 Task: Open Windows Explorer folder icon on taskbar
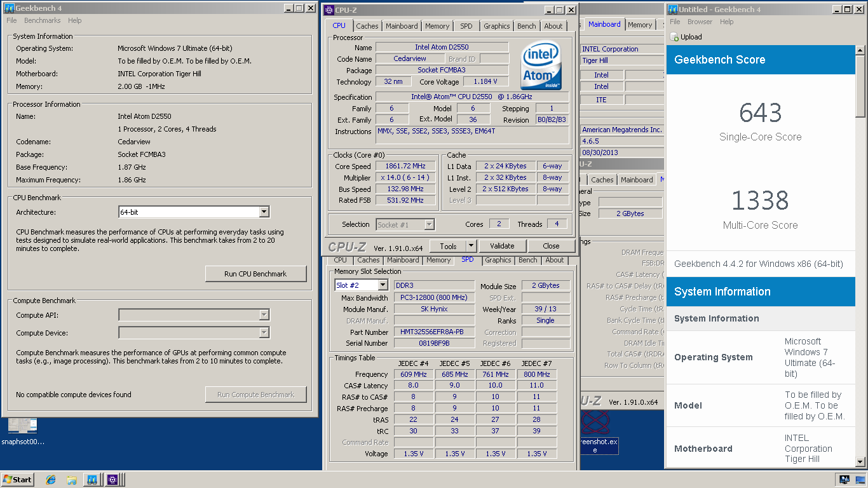(72, 480)
